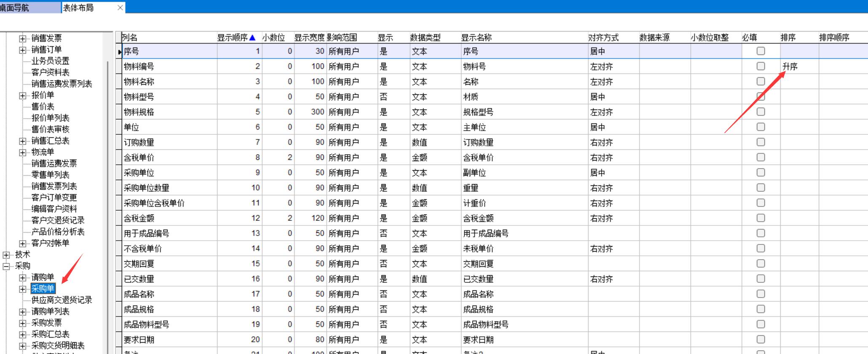Select the 表体布局 tab
The height and width of the screenshot is (354, 868).
84,8
